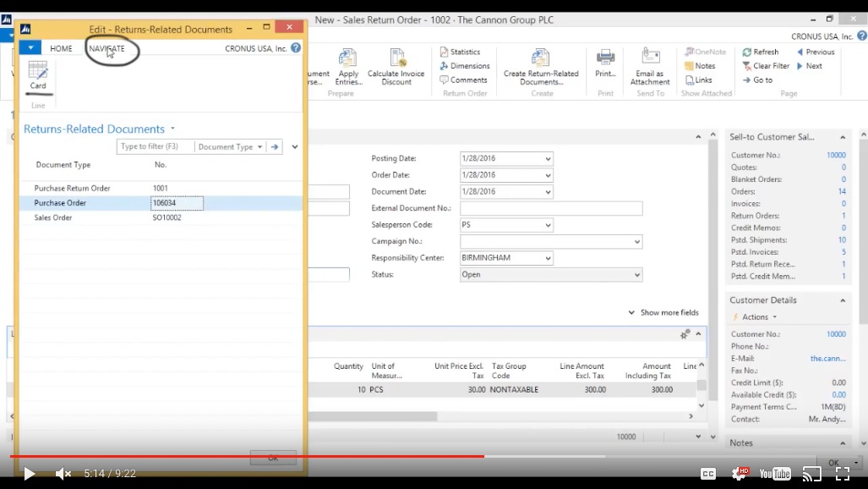Viewport: 868px width, 489px height.
Task: Select the Purchase Return Order row
Action: 161,188
